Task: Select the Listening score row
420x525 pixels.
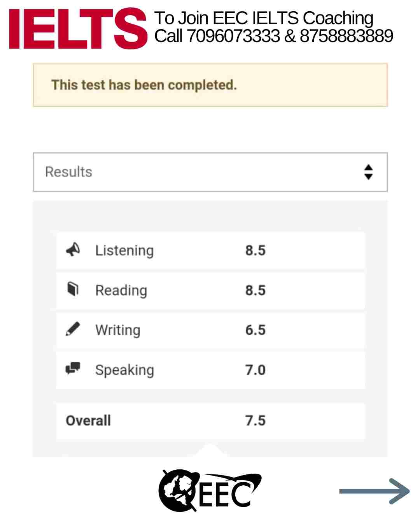Action: point(210,250)
